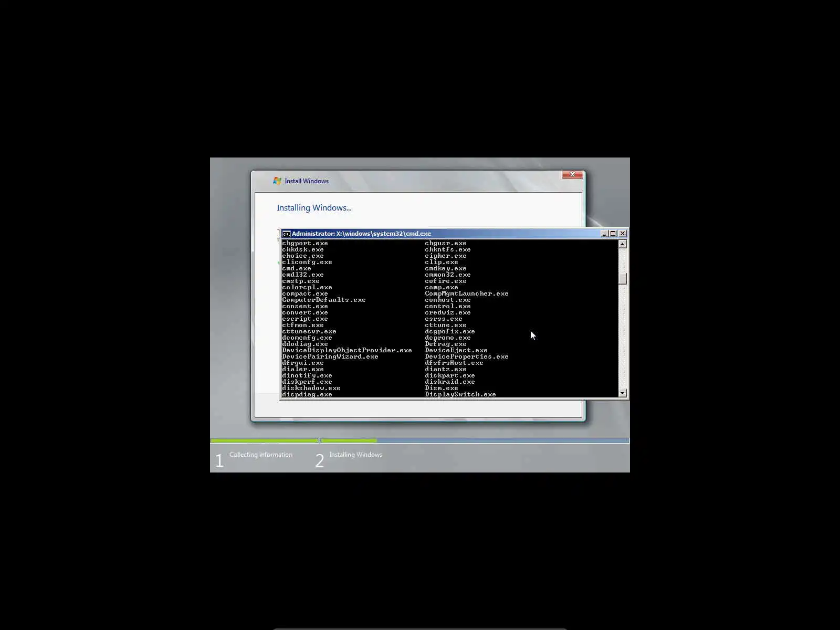Viewport: 840px width, 630px height.
Task: Click diskraid.exe in the listing
Action: point(450,382)
